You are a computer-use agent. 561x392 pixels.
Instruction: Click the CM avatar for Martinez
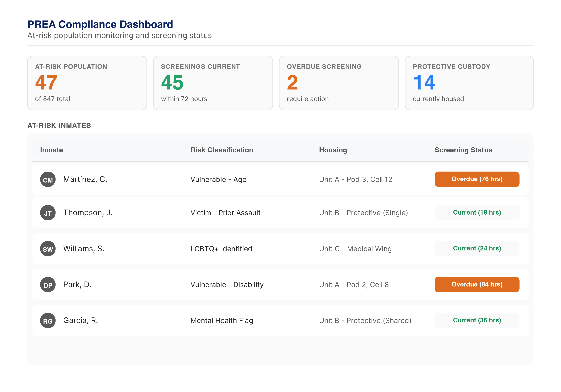[48, 179]
